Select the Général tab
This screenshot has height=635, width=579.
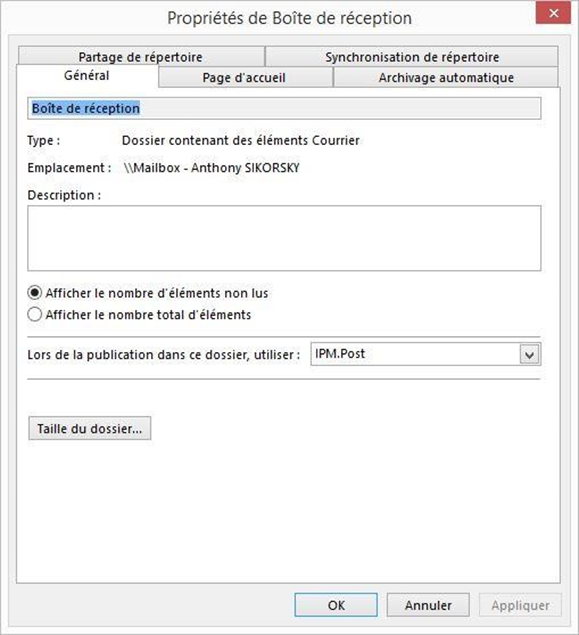87,76
